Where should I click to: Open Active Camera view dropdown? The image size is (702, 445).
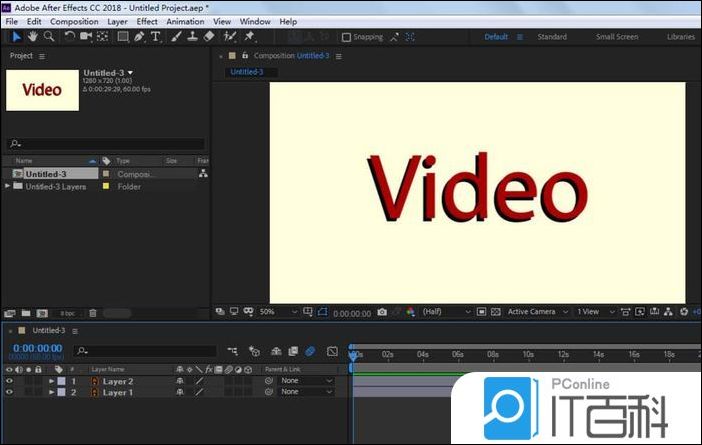[x=534, y=312]
